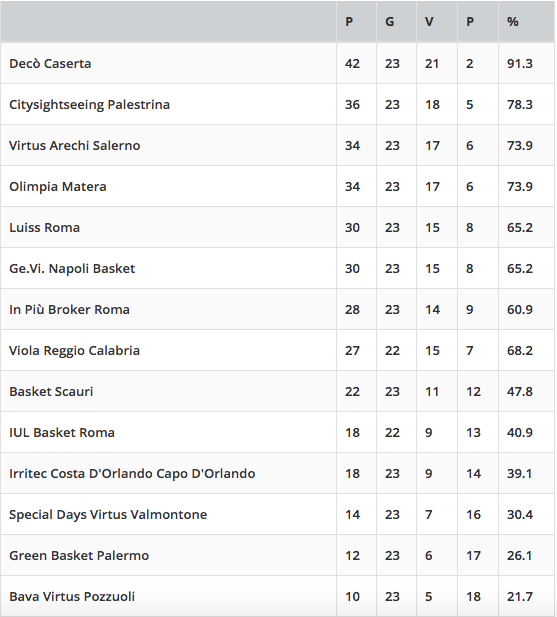Click the Decò Caserta team name

tap(50, 63)
